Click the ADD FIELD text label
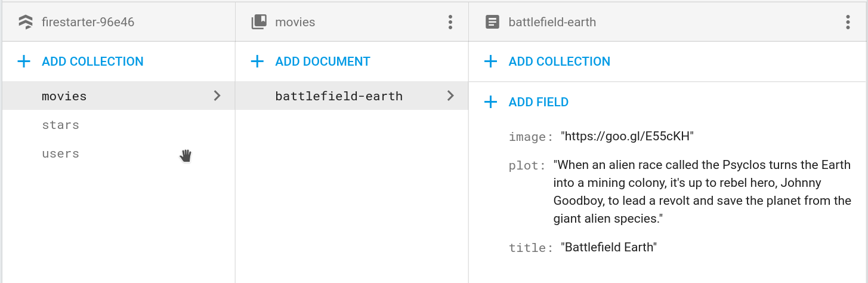The width and height of the screenshot is (868, 283). pos(538,102)
